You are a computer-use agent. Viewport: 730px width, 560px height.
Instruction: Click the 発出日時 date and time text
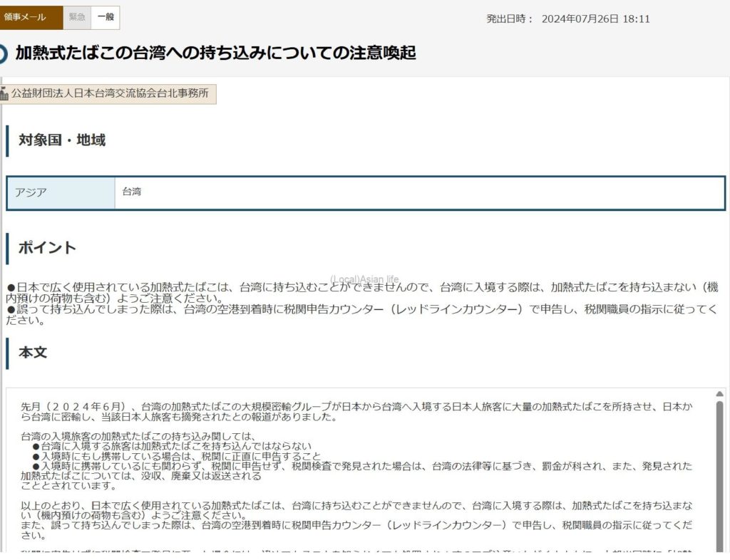pyautogui.click(x=567, y=19)
